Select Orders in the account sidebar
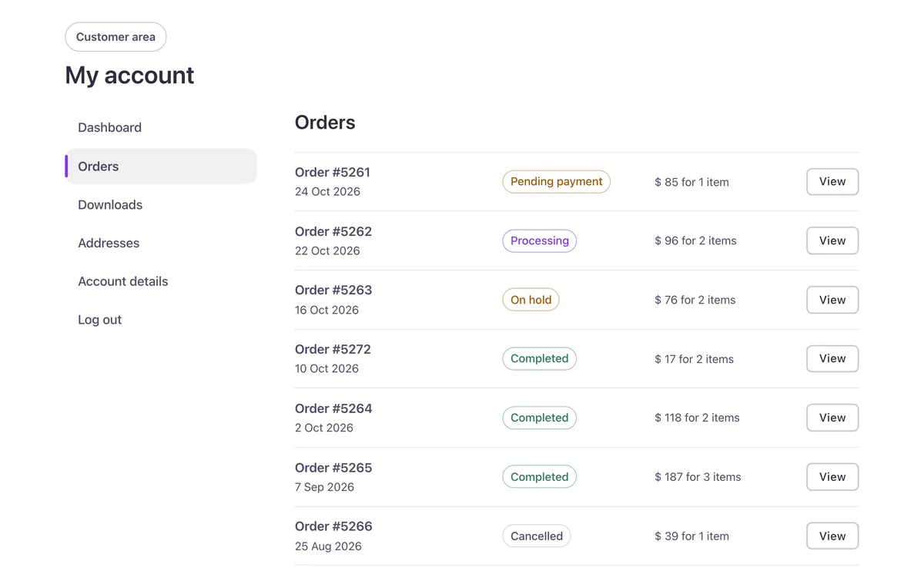Screen dimensions: 924x578 pos(161,166)
